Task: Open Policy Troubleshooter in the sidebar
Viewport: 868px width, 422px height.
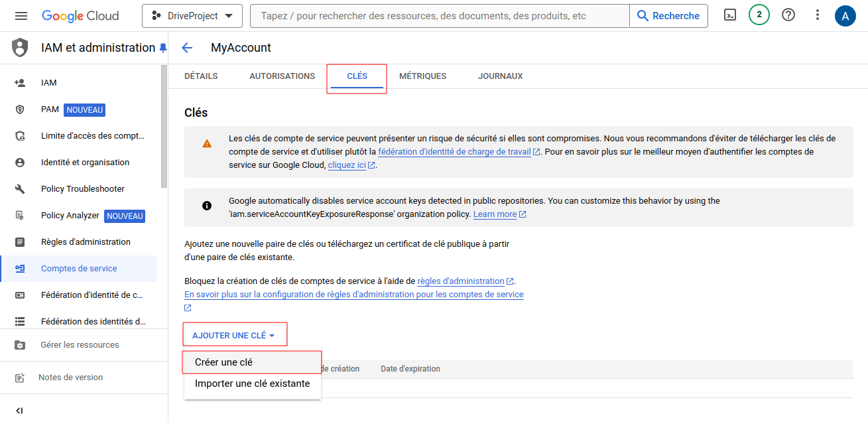Action: tap(82, 189)
